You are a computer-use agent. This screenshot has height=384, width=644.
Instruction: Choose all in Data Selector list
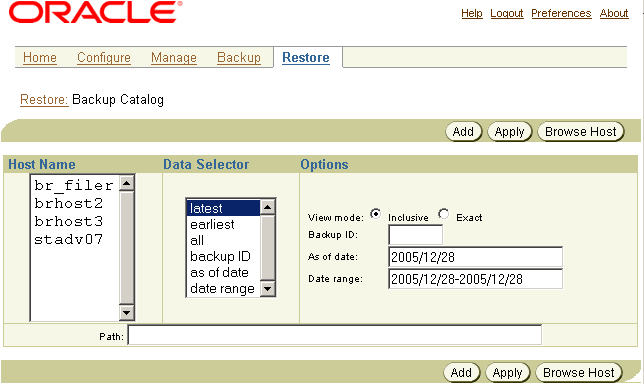pos(223,240)
